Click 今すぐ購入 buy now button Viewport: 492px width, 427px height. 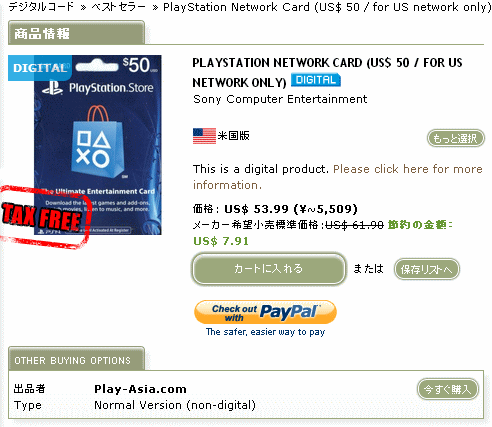click(448, 389)
